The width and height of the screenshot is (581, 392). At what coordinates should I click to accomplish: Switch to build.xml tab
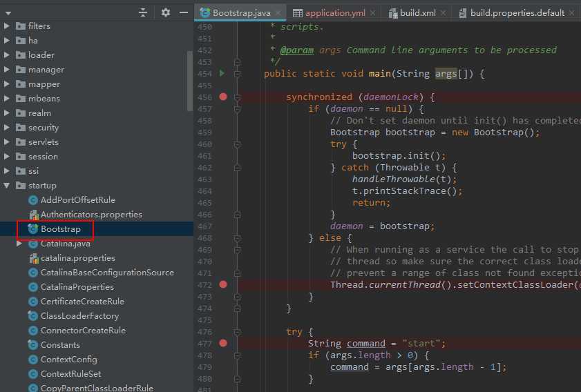(x=418, y=13)
